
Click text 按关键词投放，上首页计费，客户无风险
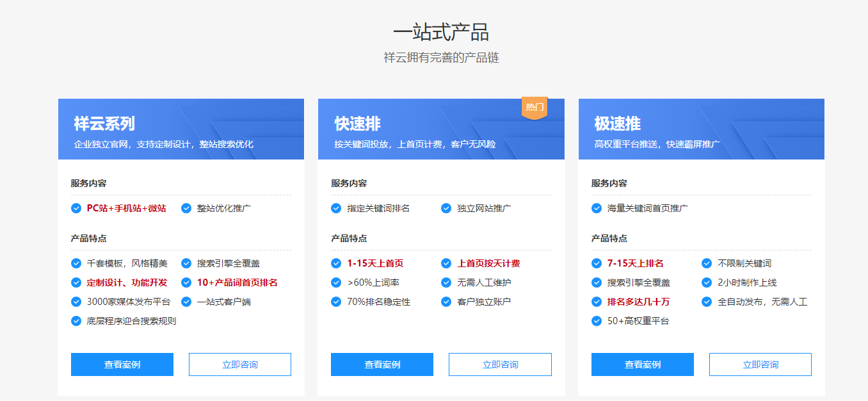(415, 144)
